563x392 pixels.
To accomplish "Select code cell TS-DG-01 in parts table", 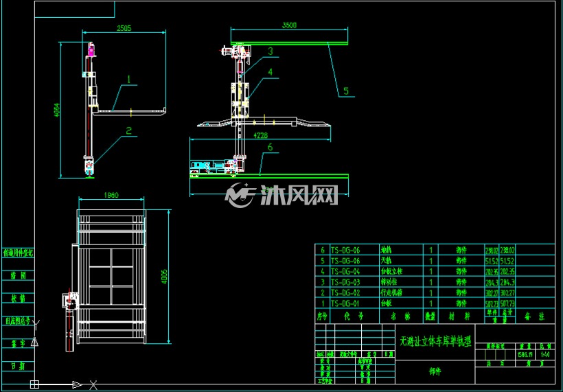I will (345, 303).
